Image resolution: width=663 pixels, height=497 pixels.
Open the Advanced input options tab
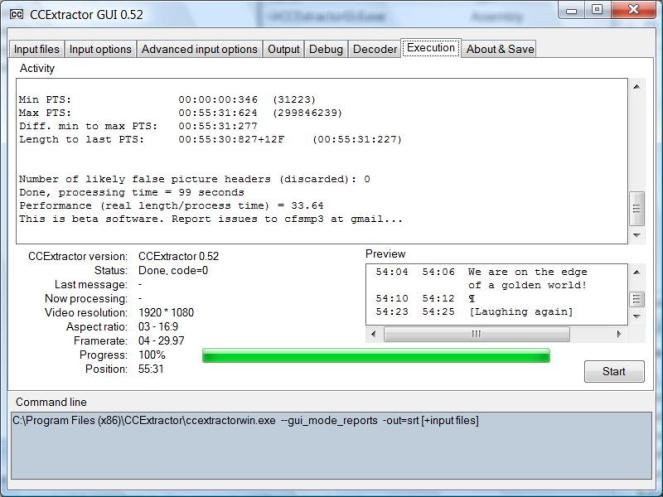pyautogui.click(x=199, y=49)
